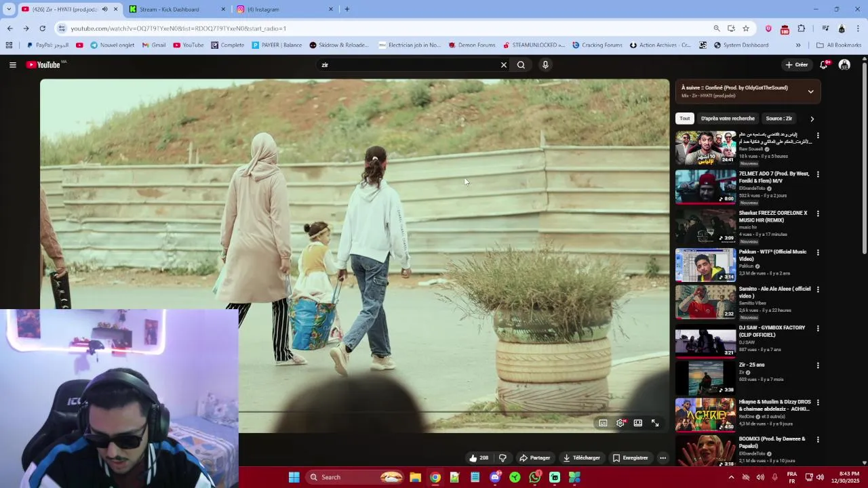Open the Windows Start menu

(294, 477)
